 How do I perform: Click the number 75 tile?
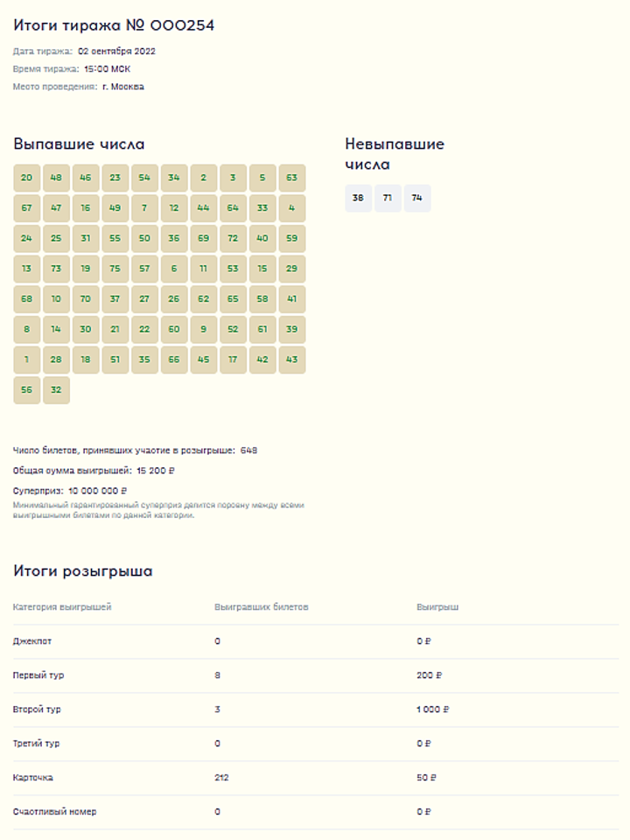point(115,269)
